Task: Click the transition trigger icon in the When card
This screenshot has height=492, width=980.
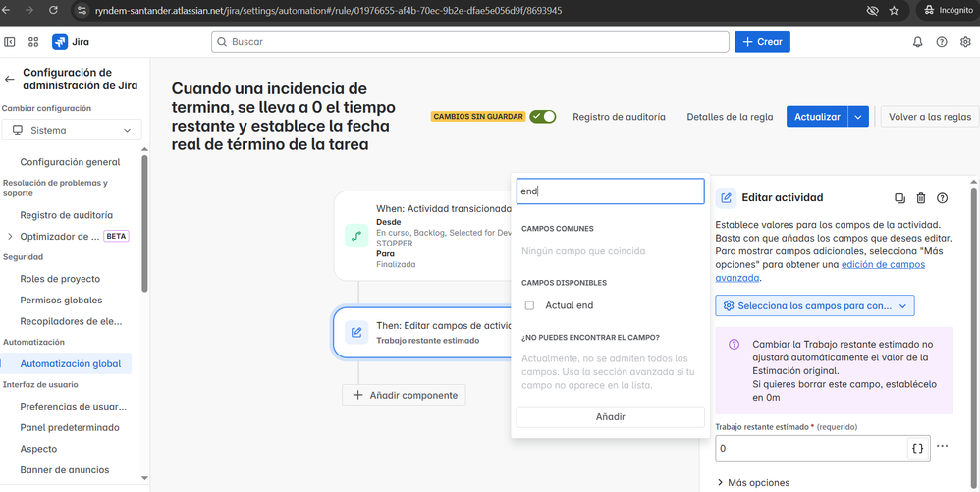Action: coord(356,236)
